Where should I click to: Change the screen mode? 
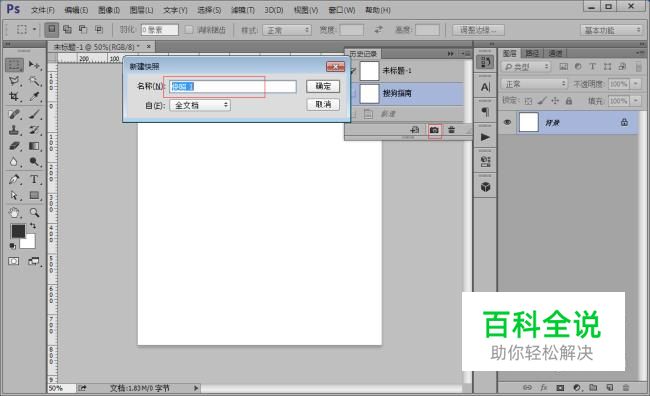pos(34,261)
